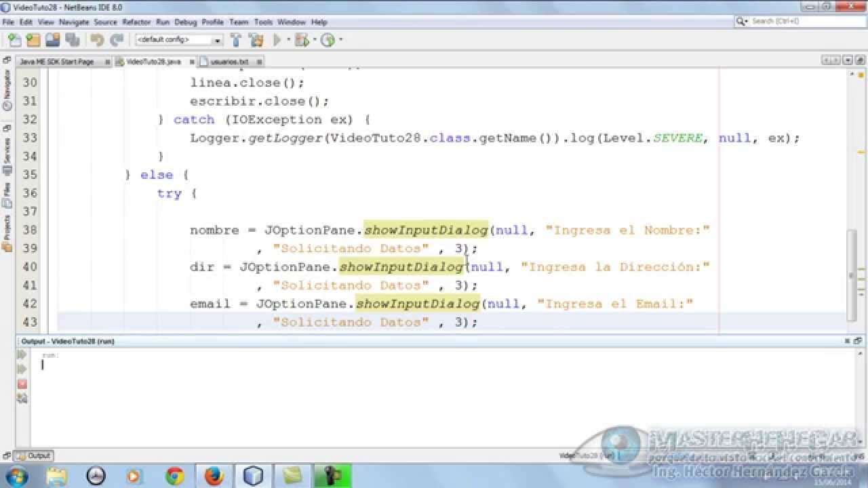Expand the Profile Project arrow dropdown
The image size is (868, 488).
pyautogui.click(x=340, y=40)
